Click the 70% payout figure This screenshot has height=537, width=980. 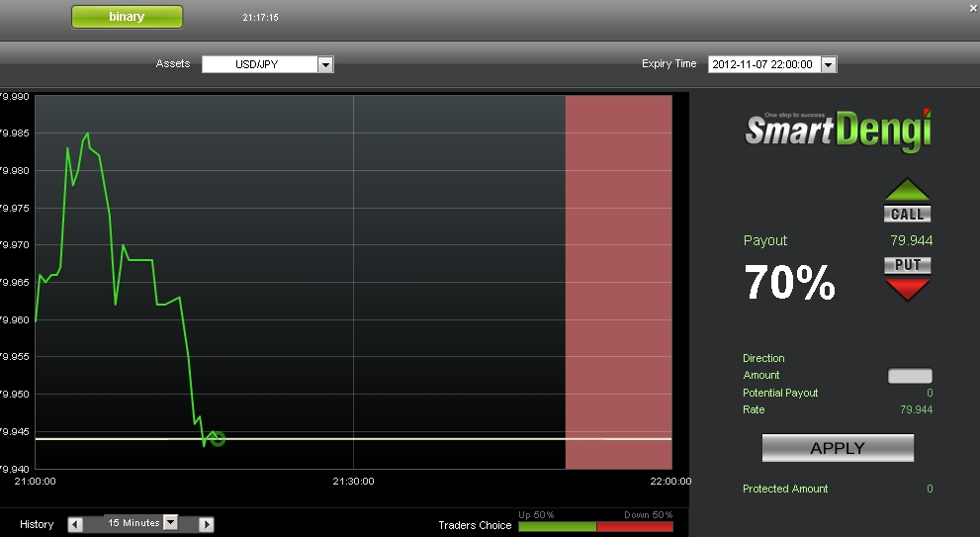[x=790, y=282]
